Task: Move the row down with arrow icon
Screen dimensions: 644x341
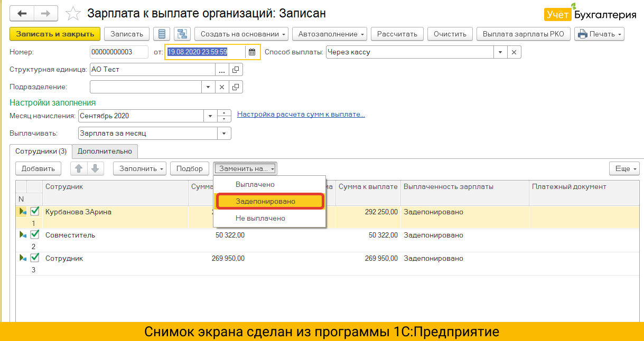Action: pyautogui.click(x=95, y=168)
